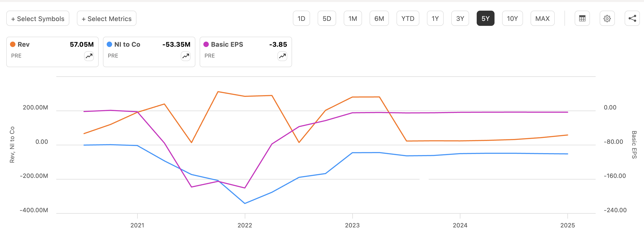This screenshot has width=644, height=235.
Task: Toggle the blue NI to Co series dot
Action: (108, 44)
